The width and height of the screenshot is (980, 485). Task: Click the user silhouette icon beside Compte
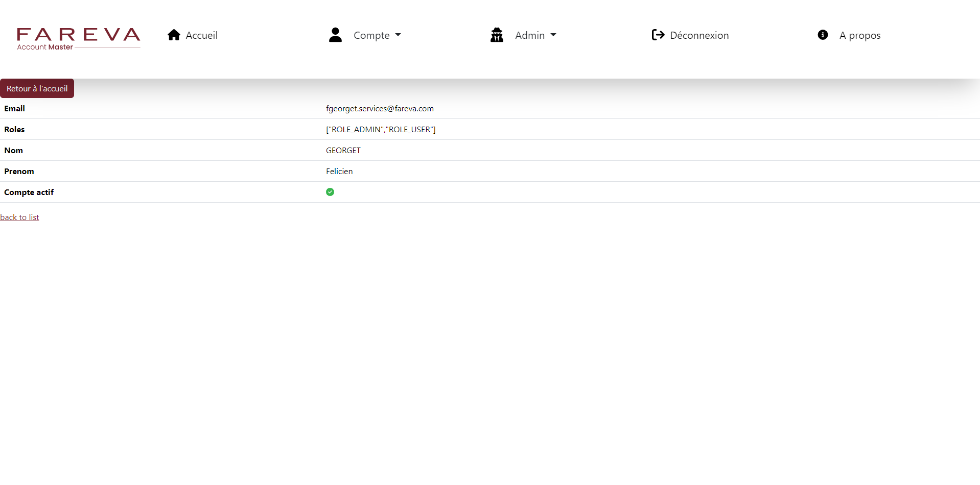click(335, 35)
